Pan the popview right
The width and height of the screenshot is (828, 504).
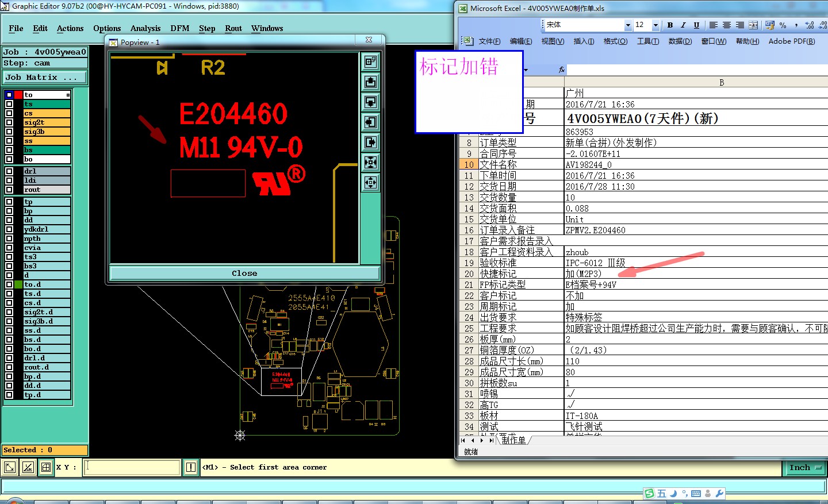coord(370,143)
